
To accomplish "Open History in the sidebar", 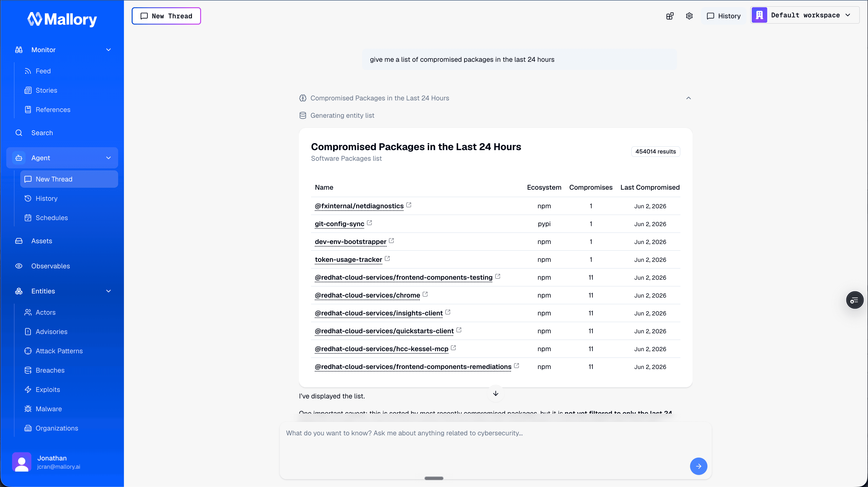I will (69, 198).
